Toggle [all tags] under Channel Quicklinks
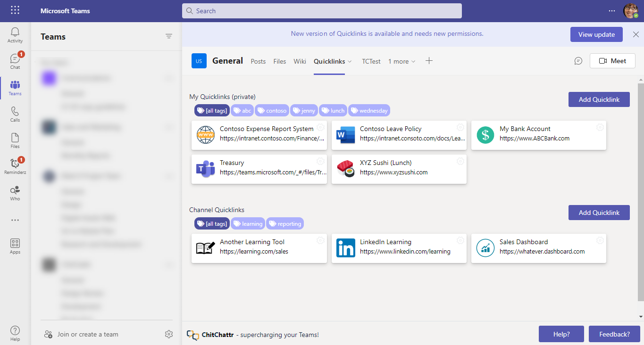Screen dimensions: 644x345 click(212, 223)
